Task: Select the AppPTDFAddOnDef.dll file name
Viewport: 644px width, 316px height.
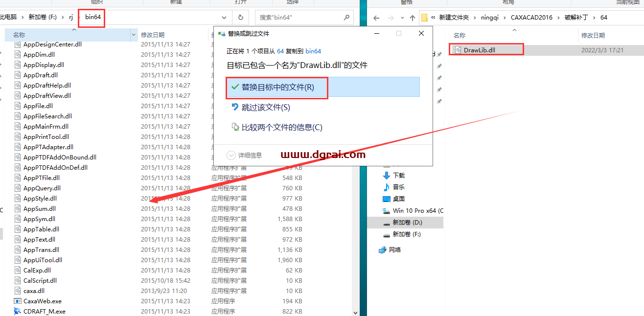Action: point(55,167)
